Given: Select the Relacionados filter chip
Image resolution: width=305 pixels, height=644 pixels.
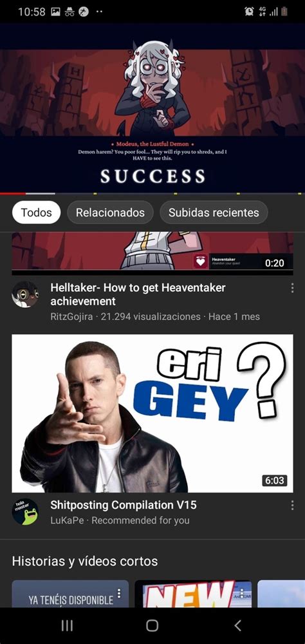Looking at the screenshot, I should click(110, 213).
